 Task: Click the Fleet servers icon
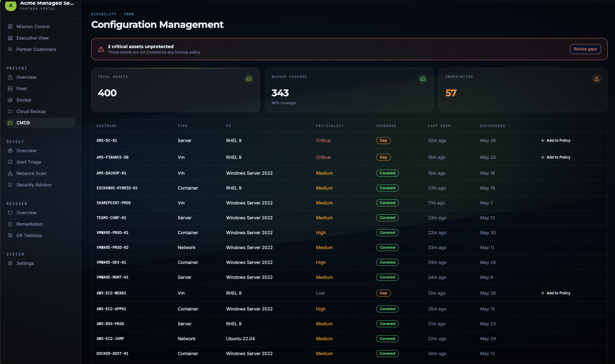point(10,89)
